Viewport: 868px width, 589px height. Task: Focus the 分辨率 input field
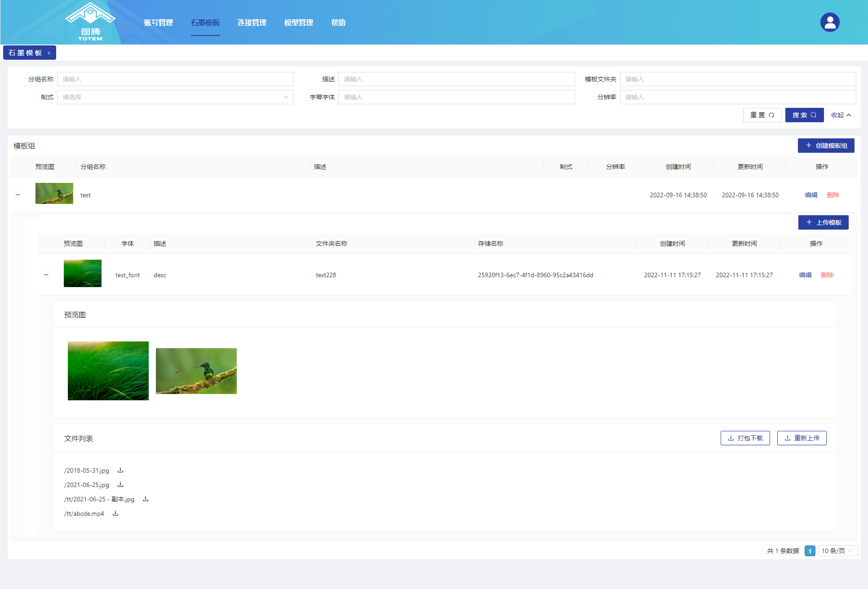click(738, 97)
